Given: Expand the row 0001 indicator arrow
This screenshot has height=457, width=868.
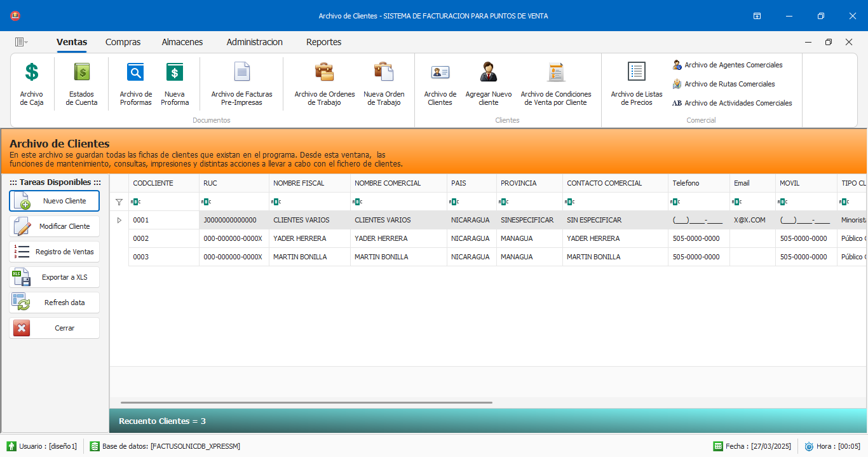Looking at the screenshot, I should pyautogui.click(x=119, y=220).
